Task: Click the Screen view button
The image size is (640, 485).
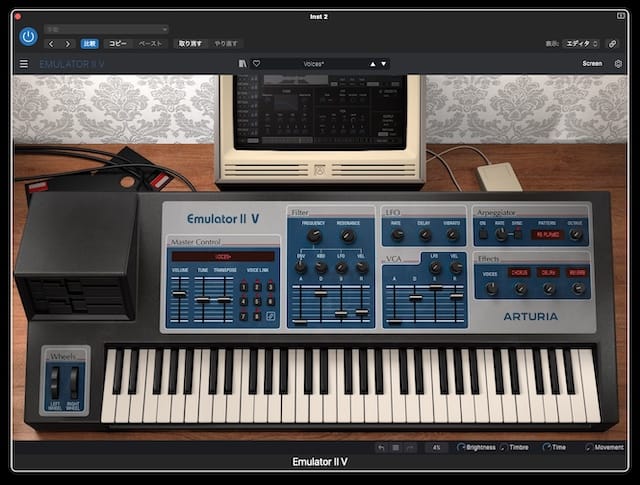Action: 592,64
